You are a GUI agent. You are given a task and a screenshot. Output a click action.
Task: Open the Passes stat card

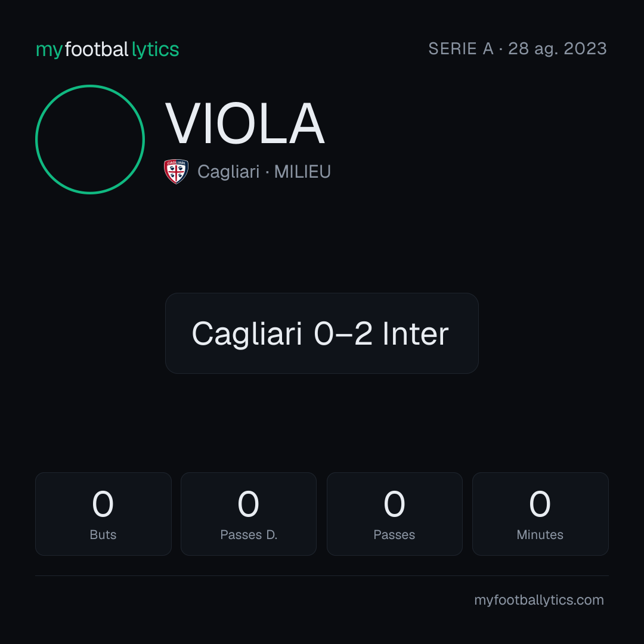pyautogui.click(x=394, y=514)
